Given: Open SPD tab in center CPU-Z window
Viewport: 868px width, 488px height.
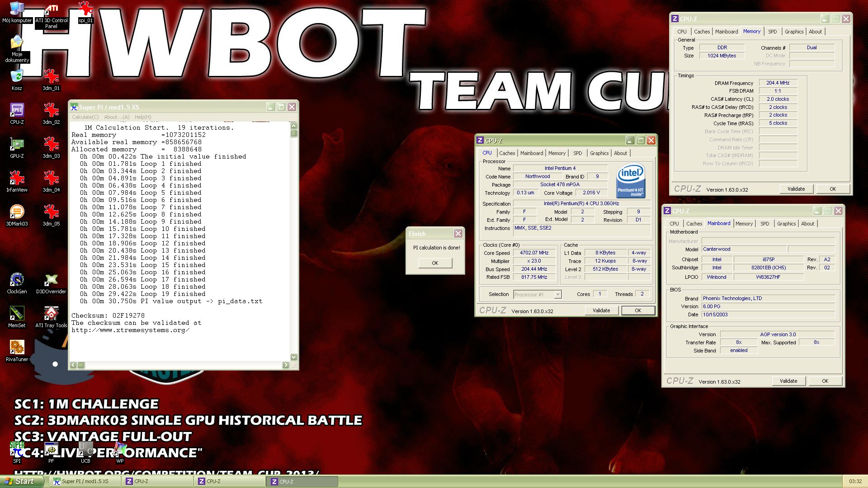Looking at the screenshot, I should coord(578,153).
